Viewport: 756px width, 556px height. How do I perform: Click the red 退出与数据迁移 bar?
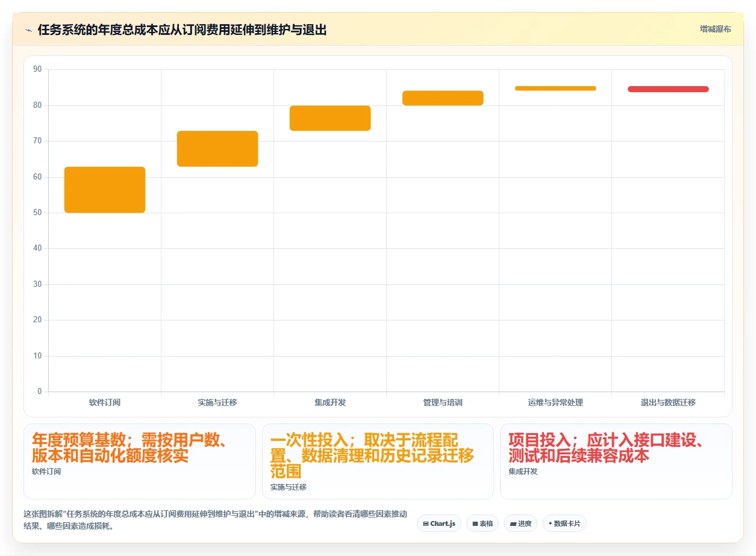[x=668, y=89]
